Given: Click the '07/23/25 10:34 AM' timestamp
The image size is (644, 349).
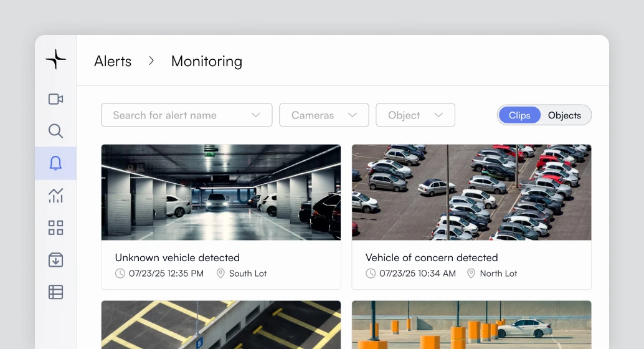Looking at the screenshot, I should 417,274.
